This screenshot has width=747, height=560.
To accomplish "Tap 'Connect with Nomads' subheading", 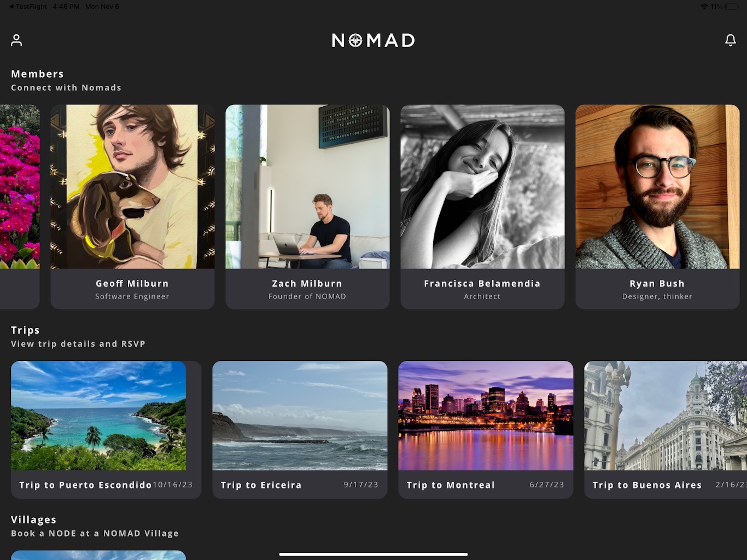I will tap(66, 87).
